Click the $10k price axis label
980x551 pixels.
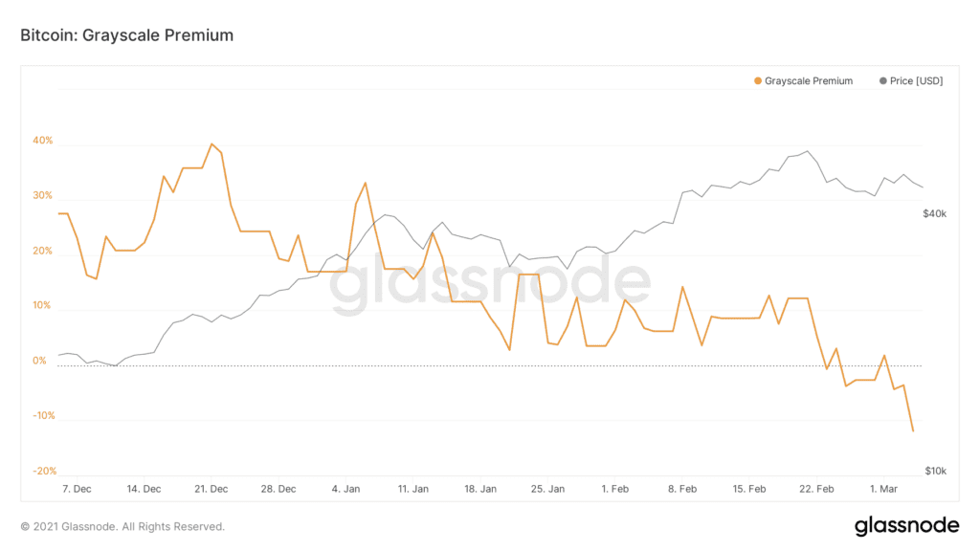pos(935,472)
